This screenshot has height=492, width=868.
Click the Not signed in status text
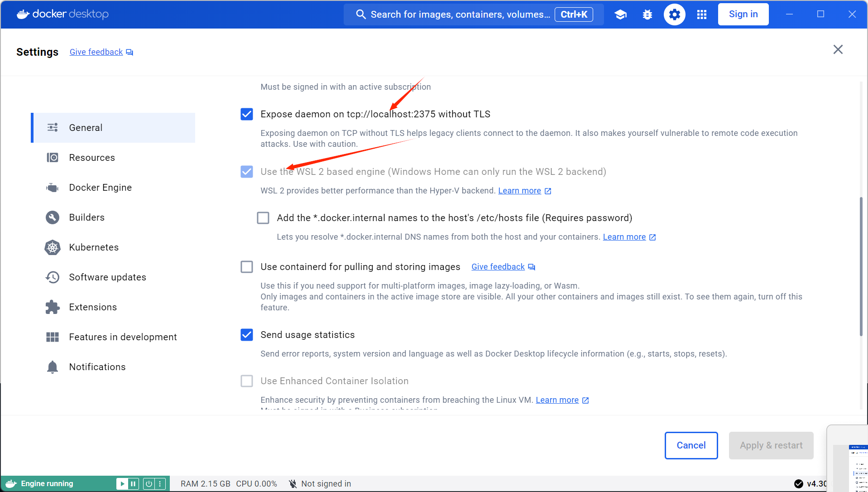[326, 484]
